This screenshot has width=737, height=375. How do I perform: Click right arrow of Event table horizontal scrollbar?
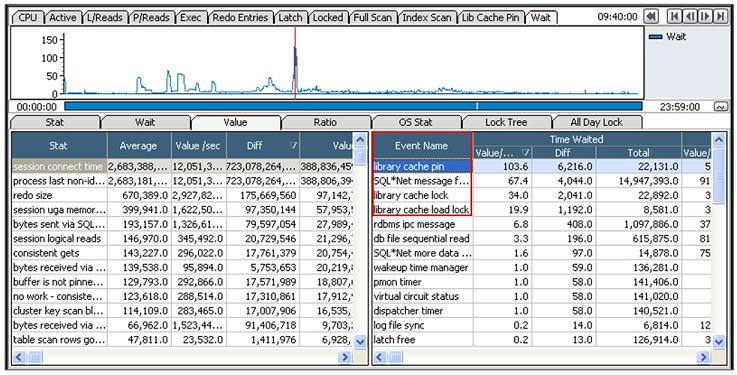pos(704,358)
